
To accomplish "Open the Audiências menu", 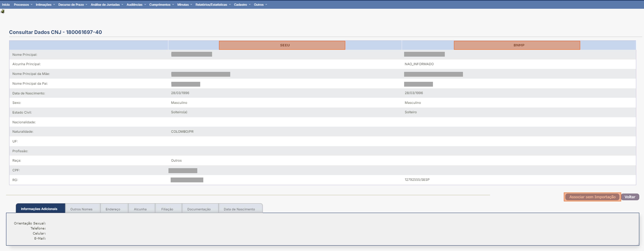I will coord(136,5).
